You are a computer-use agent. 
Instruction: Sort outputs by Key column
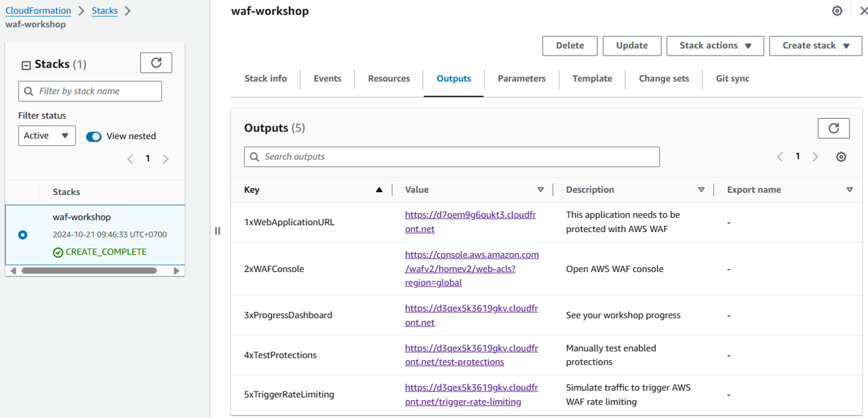tap(378, 190)
